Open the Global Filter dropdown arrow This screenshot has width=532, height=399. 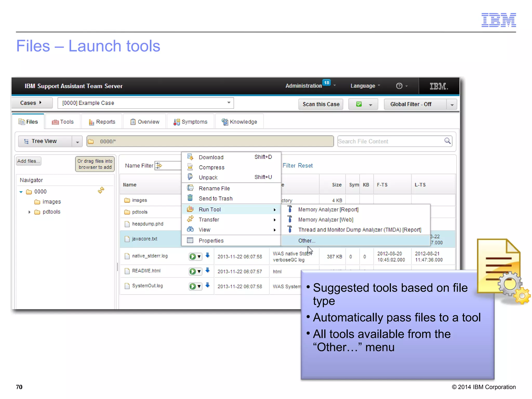452,104
